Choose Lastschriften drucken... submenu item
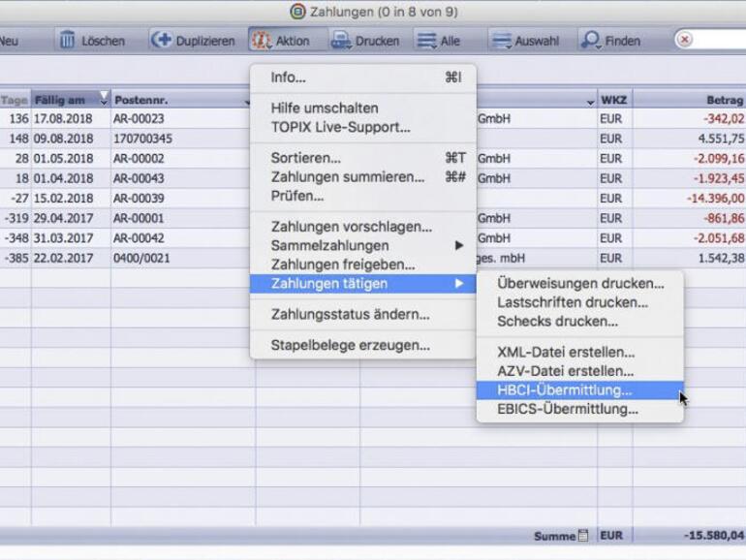The image size is (746, 560). 580,302
